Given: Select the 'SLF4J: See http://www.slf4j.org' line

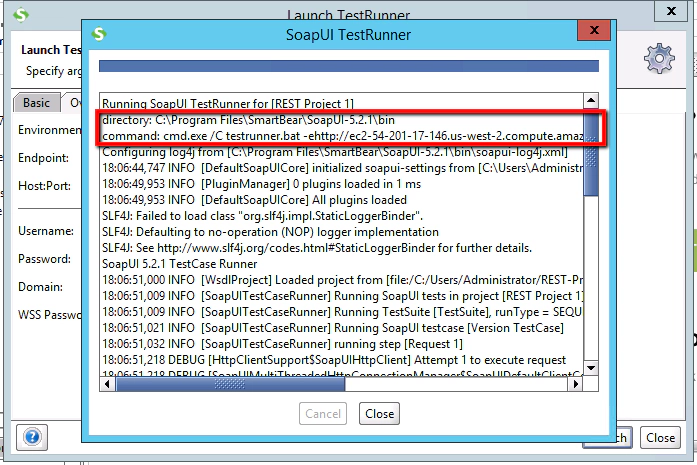Looking at the screenshot, I should (x=317, y=248).
